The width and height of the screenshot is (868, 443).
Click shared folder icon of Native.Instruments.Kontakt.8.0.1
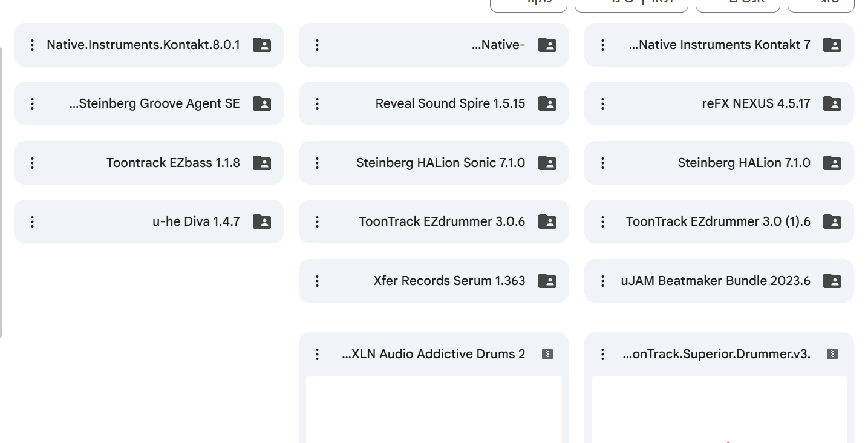pyautogui.click(x=262, y=45)
